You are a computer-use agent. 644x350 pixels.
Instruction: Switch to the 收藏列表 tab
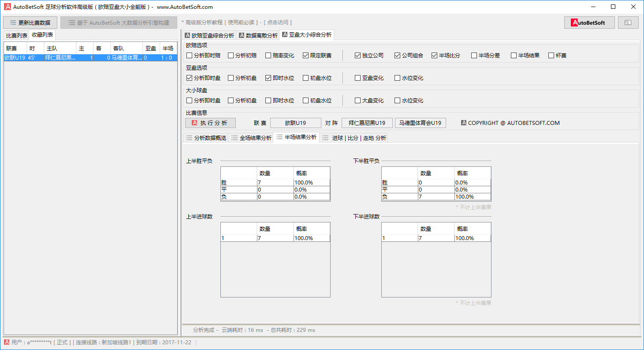coord(42,35)
